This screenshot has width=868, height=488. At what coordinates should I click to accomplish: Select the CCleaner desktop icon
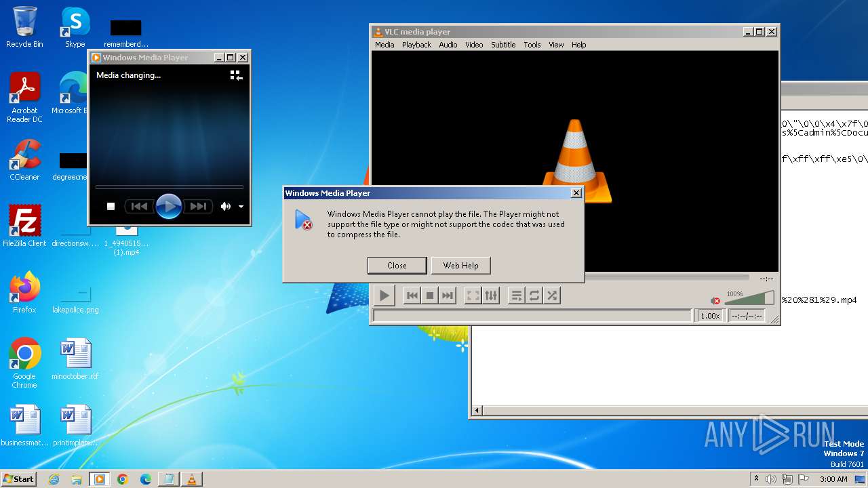(24, 160)
